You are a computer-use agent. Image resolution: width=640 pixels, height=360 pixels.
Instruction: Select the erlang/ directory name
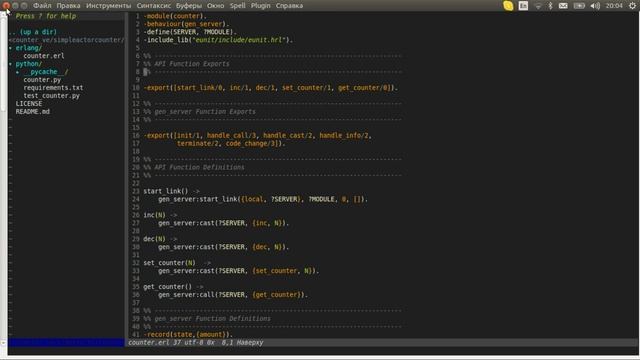[29, 48]
